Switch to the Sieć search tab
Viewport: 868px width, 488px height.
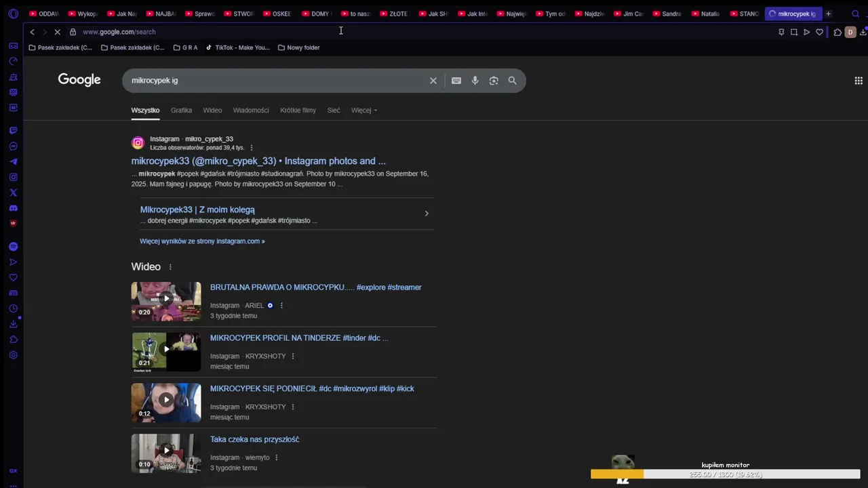334,110
